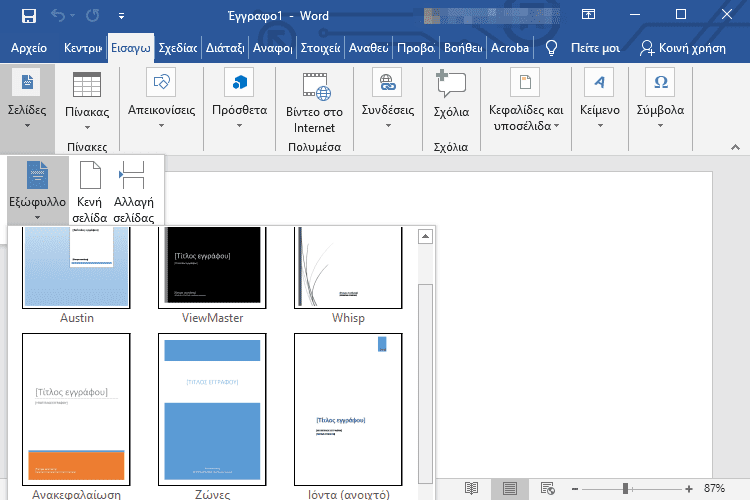Click the Κείμενο text icon
Viewport: 750px width, 500px height.
coord(599,82)
